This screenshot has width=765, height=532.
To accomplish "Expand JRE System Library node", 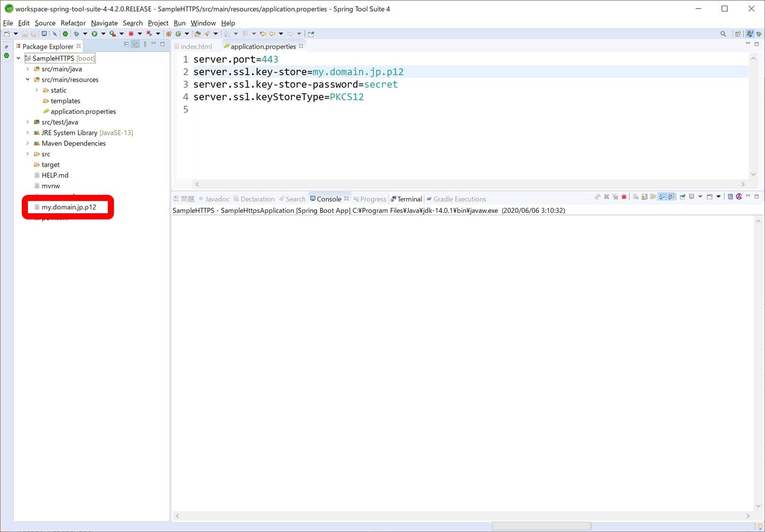I will click(28, 133).
